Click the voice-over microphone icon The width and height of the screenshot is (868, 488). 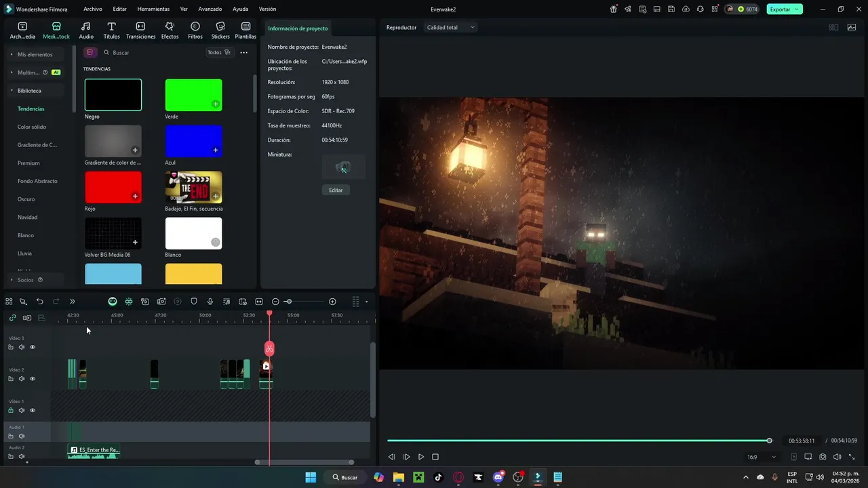tap(210, 302)
